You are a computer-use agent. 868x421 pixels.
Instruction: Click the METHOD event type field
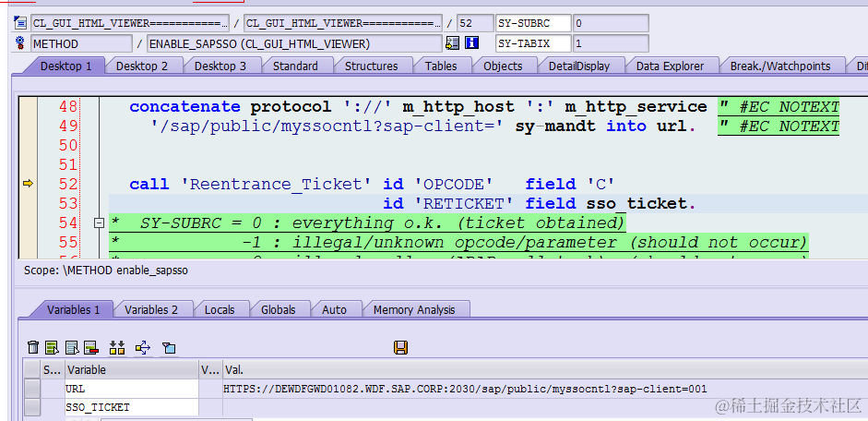[x=81, y=43]
